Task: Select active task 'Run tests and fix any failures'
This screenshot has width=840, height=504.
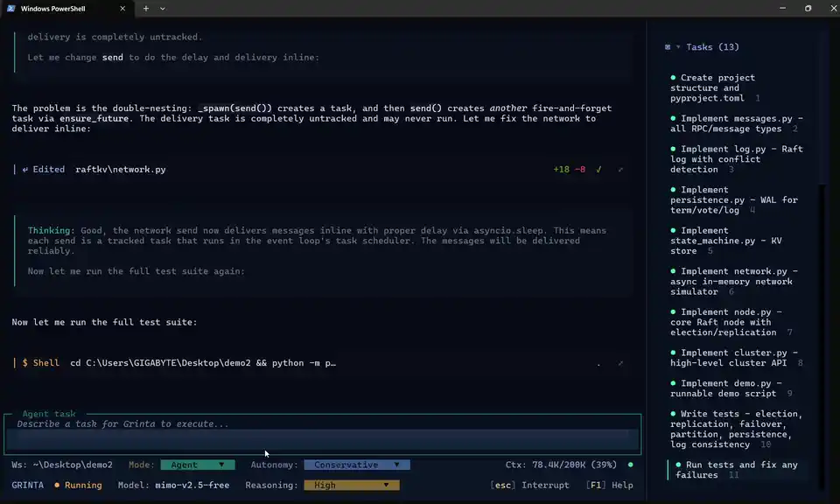Action: [x=737, y=470]
